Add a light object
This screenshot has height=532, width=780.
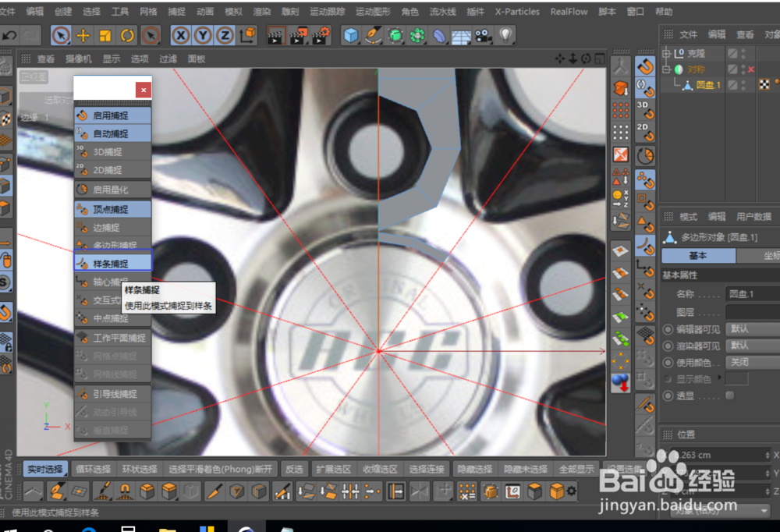[505, 35]
